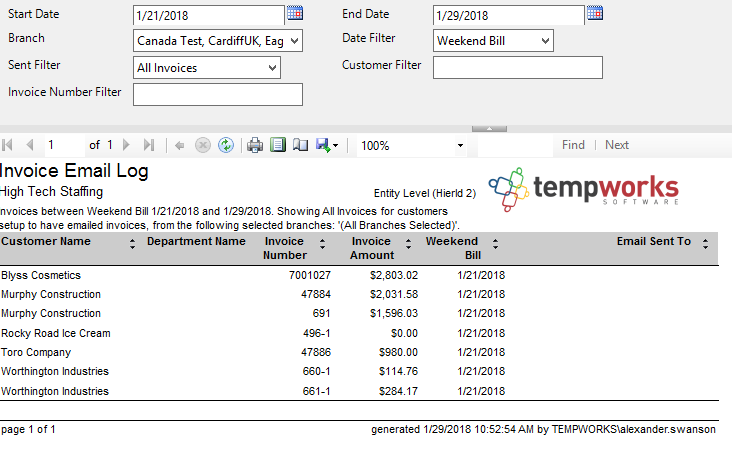Focus the Customer Filter text box
The width and height of the screenshot is (732, 454).
(518, 68)
